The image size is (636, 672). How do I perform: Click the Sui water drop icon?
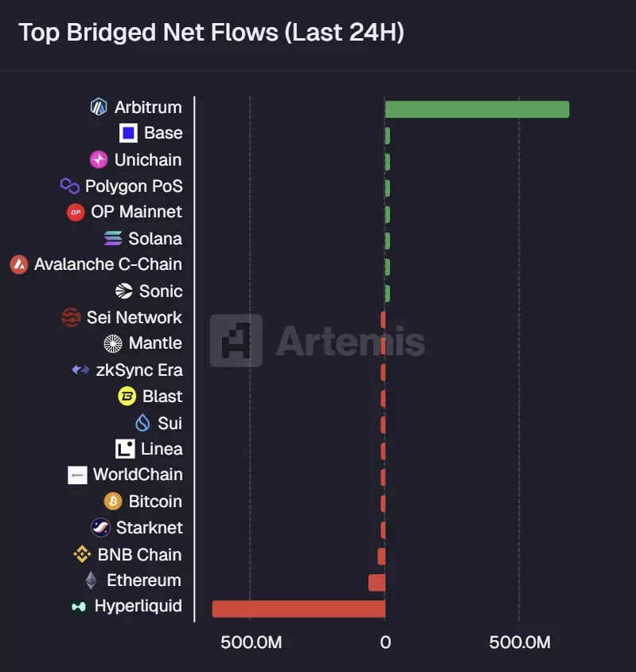coord(142,423)
